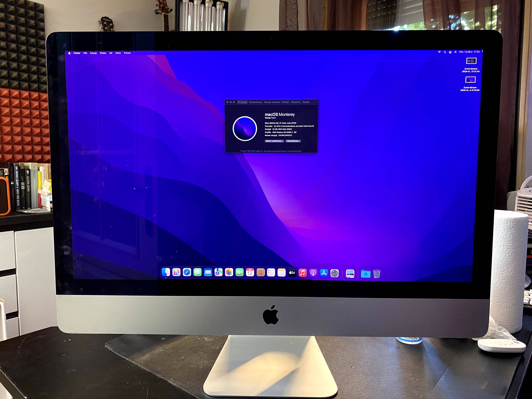Open Finder from the Dock
532x399 pixels.
click(166, 272)
